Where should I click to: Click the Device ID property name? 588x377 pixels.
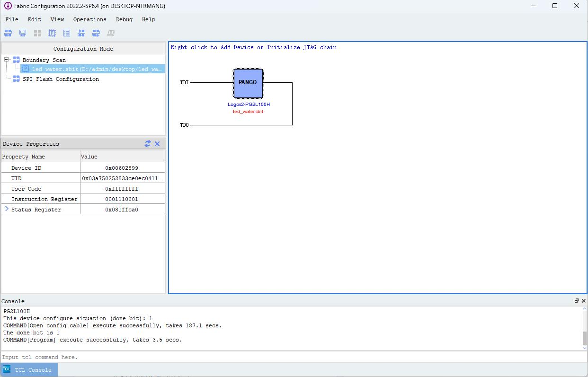27,168
